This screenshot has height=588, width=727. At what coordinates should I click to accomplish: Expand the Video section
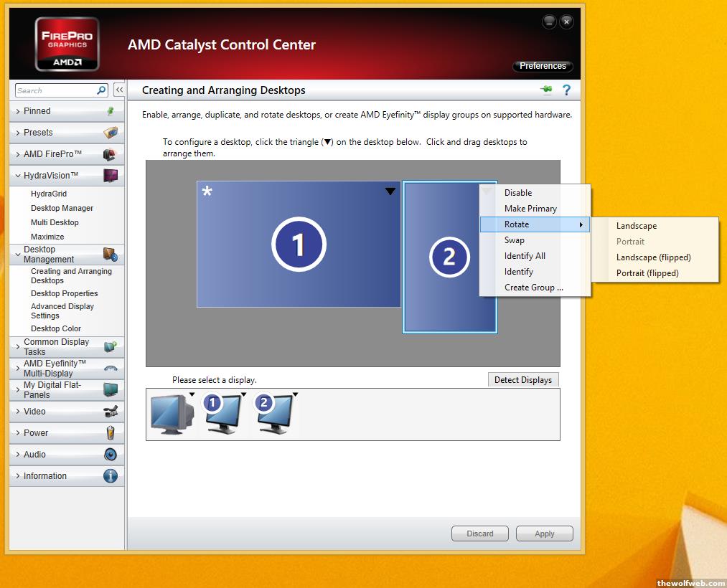coord(34,412)
